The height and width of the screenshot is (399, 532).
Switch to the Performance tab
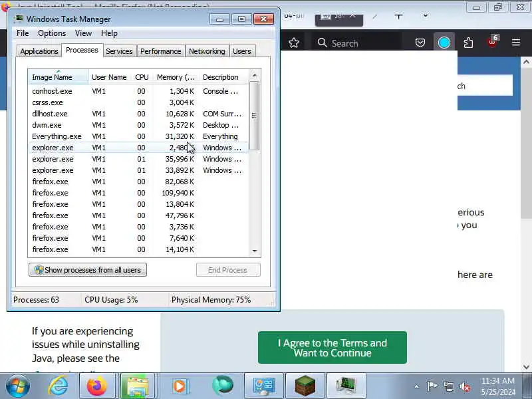tap(161, 51)
